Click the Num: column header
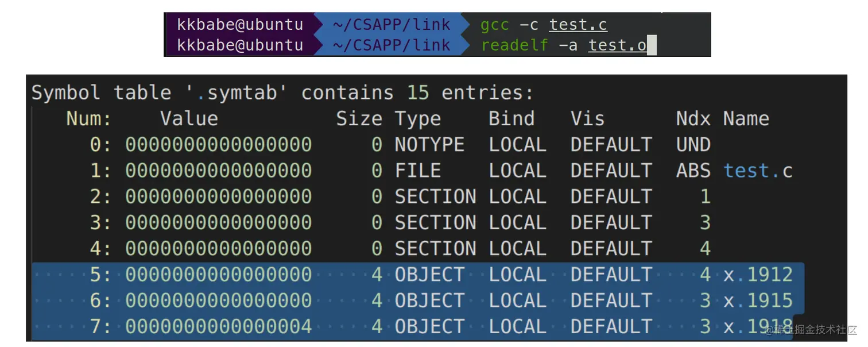Screen dimensions: 868x347 coord(89,119)
